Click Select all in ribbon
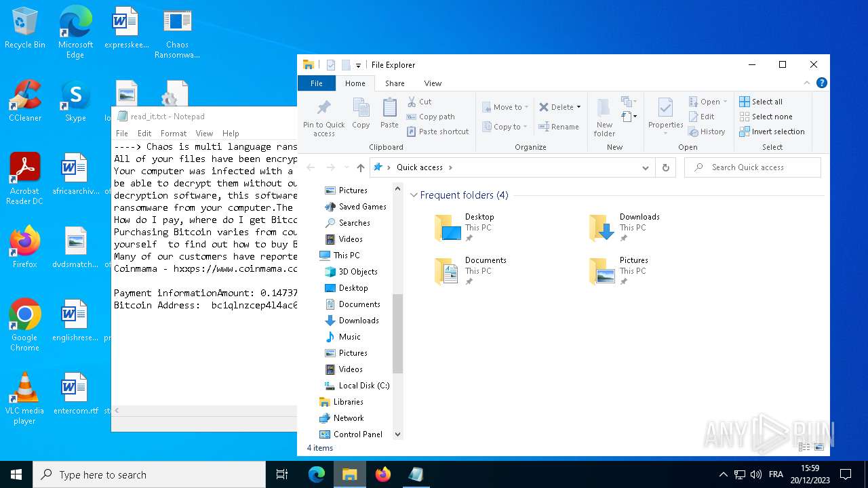 (x=761, y=102)
